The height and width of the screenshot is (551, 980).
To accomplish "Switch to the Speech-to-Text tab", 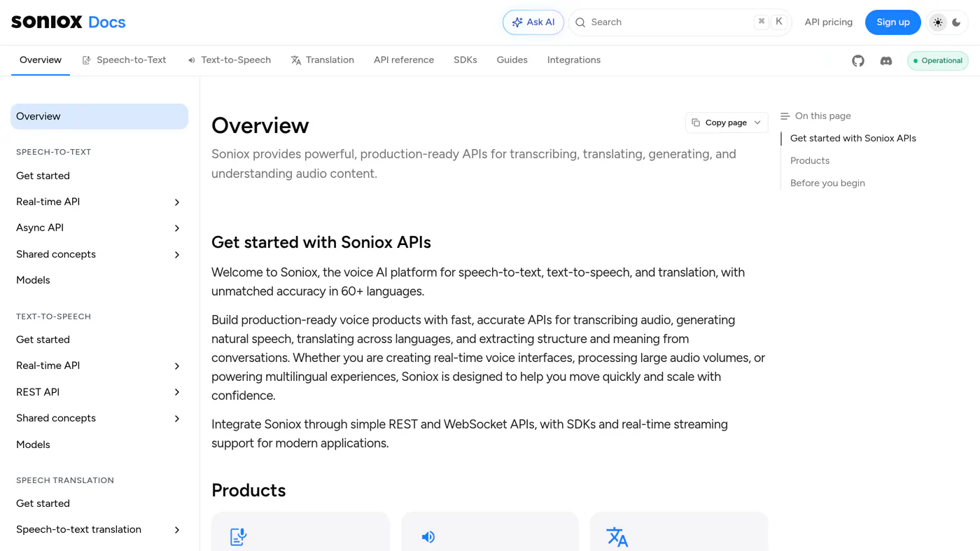I will pos(125,60).
